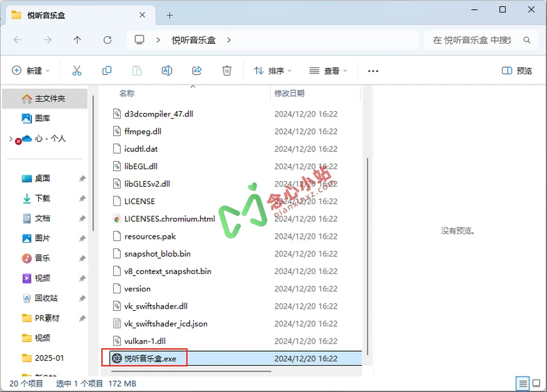Click the Rename icon in toolbar
This screenshot has height=392, width=547.
click(167, 71)
